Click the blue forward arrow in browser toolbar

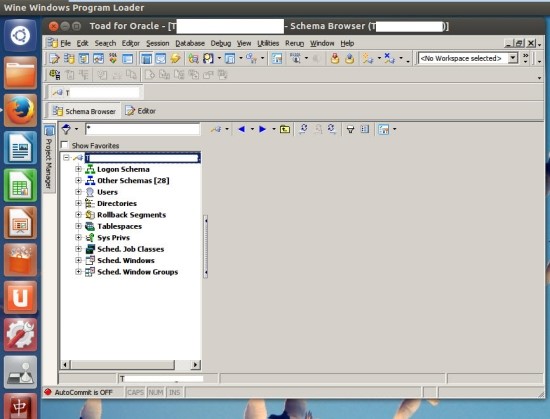pyautogui.click(x=262, y=129)
